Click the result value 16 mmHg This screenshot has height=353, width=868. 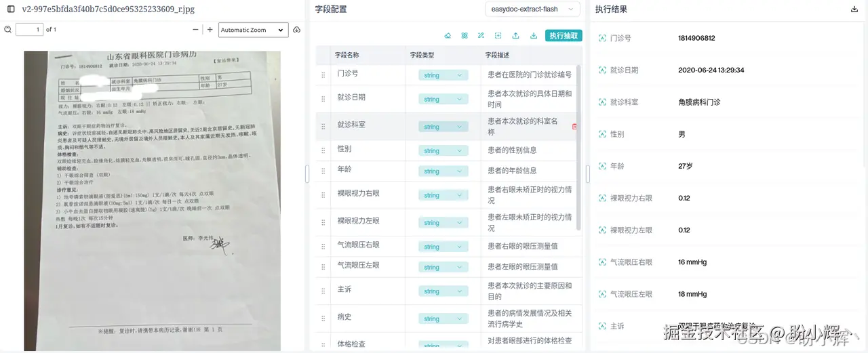pyautogui.click(x=692, y=262)
